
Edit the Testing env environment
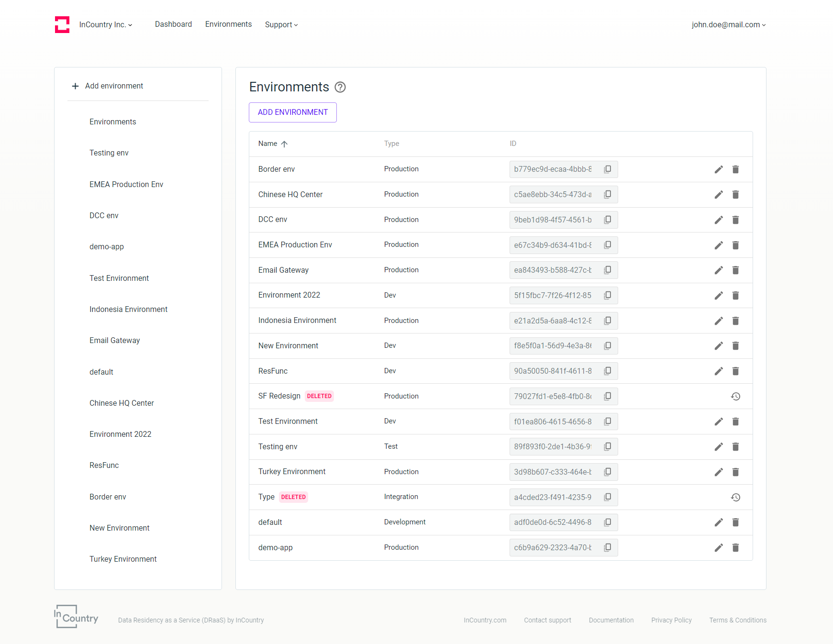(719, 446)
